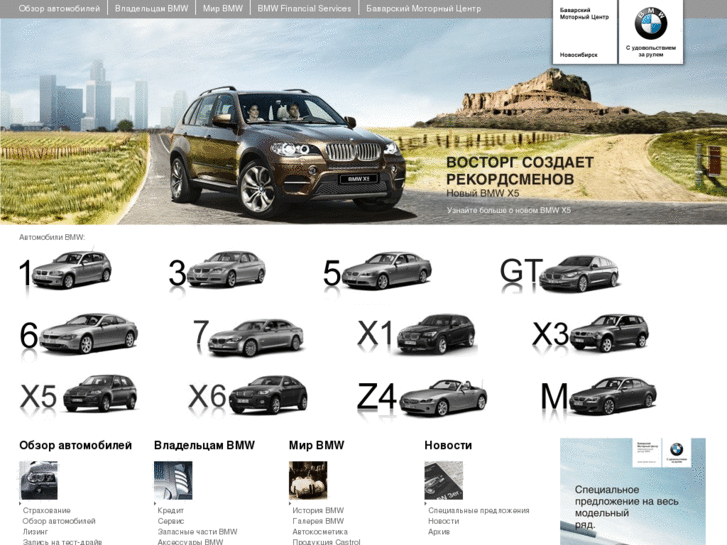Open the Специальные предложения link
727x545 pixels.
[479, 510]
